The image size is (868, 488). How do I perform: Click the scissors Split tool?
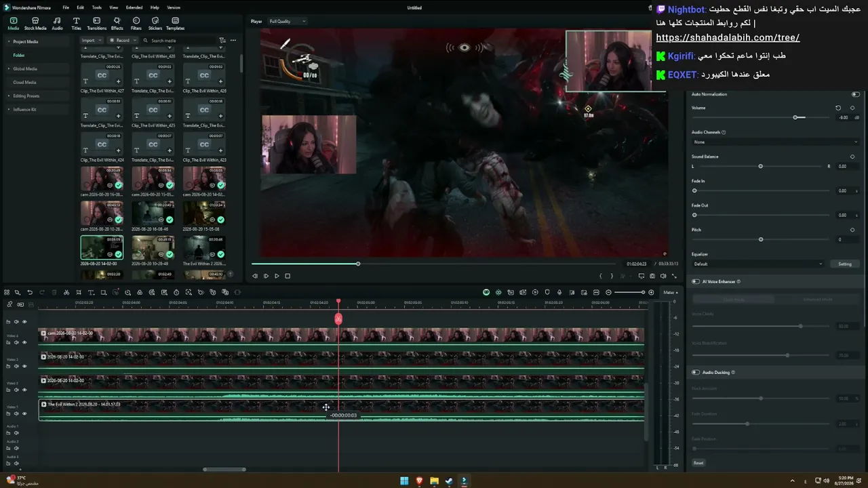(66, 292)
